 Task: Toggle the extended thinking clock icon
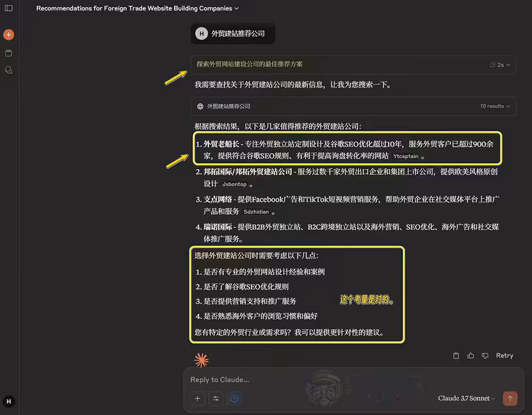[x=234, y=399]
